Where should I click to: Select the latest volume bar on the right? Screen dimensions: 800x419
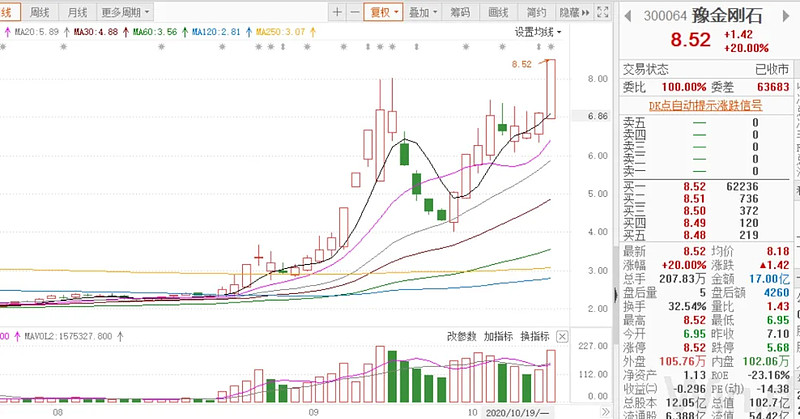point(551,376)
